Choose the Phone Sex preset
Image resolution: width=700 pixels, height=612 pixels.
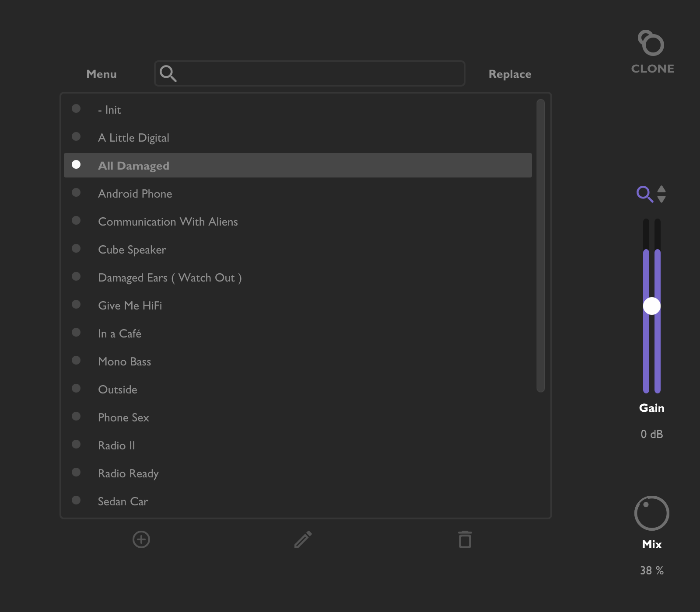coord(124,417)
